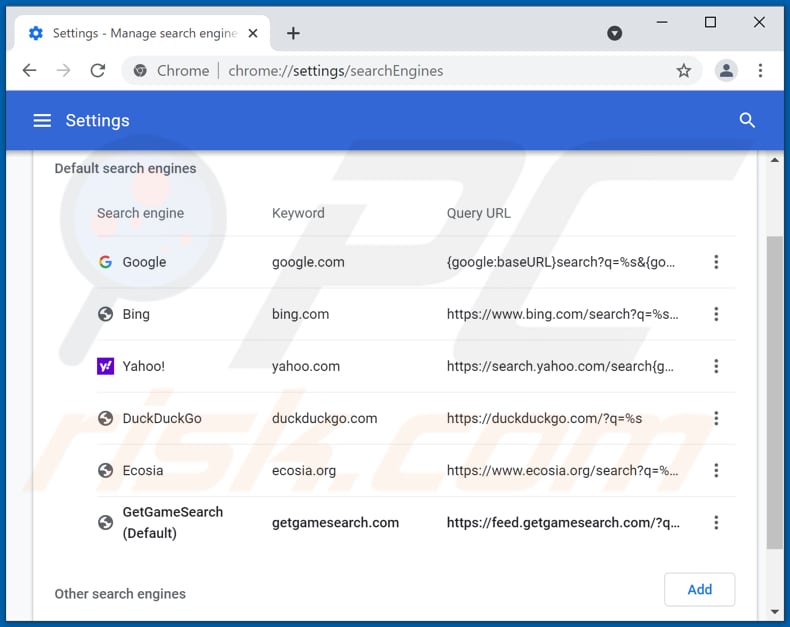Screen dimensions: 790x627
Task: Select the Bing search engine name
Action: click(x=136, y=314)
